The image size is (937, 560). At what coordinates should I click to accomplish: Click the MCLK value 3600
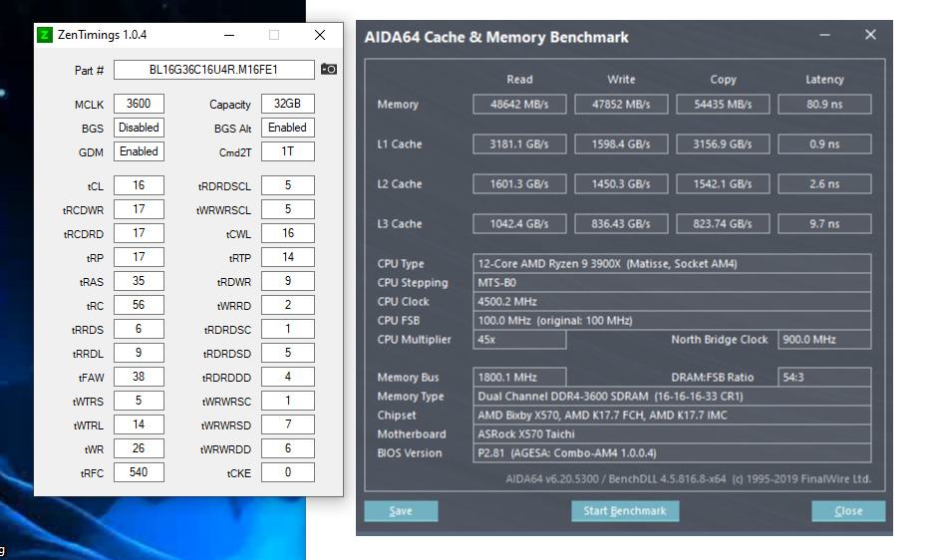(x=139, y=104)
